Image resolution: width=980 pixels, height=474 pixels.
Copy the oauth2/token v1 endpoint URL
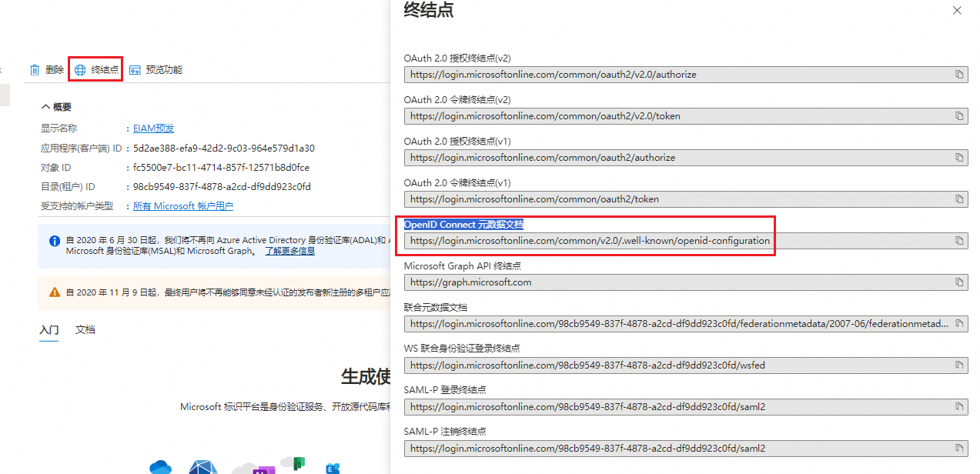coord(959,199)
